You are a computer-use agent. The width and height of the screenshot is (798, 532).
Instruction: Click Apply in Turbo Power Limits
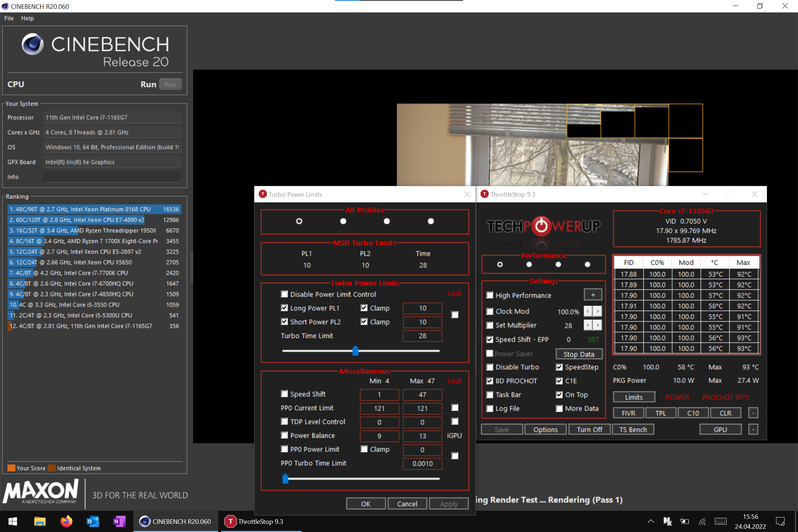coord(449,504)
